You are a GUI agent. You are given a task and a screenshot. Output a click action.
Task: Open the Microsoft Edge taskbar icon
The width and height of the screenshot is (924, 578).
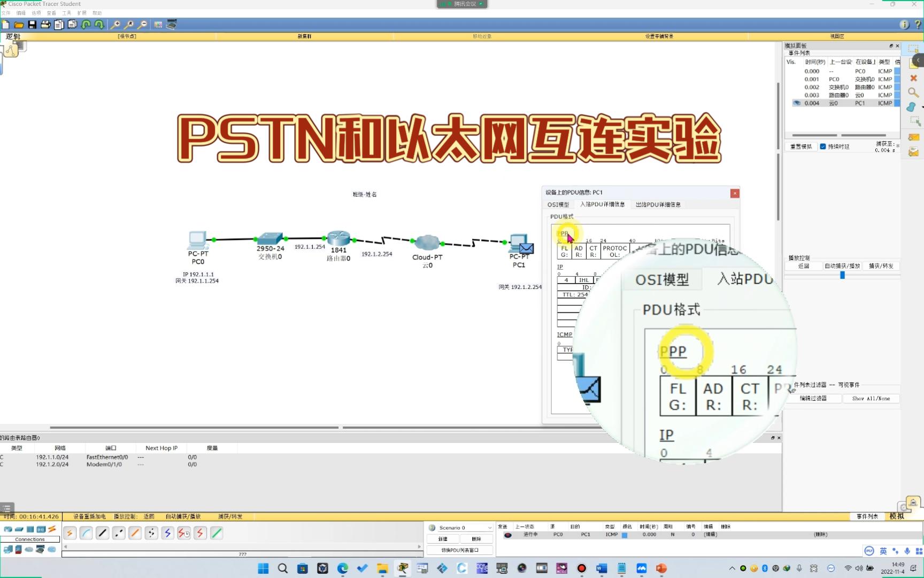[342, 568]
